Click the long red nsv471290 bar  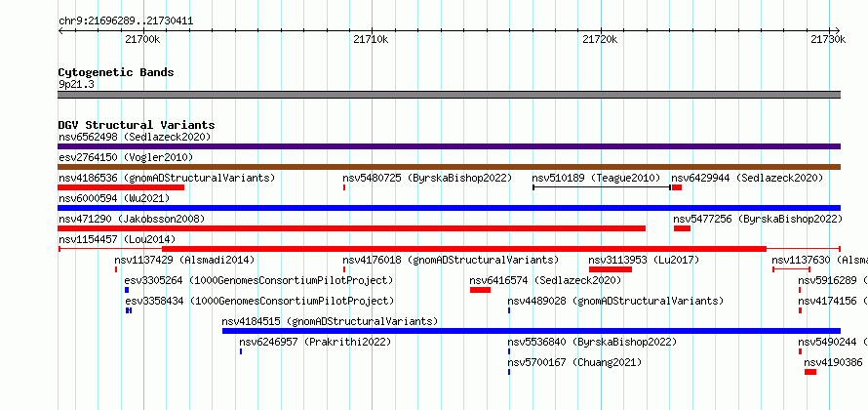[x=351, y=228]
